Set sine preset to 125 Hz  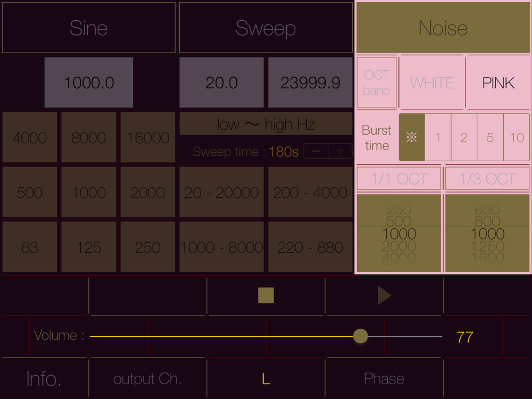(x=88, y=247)
